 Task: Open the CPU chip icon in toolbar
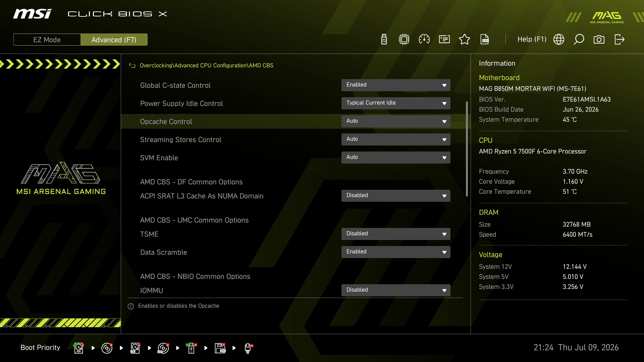click(404, 40)
